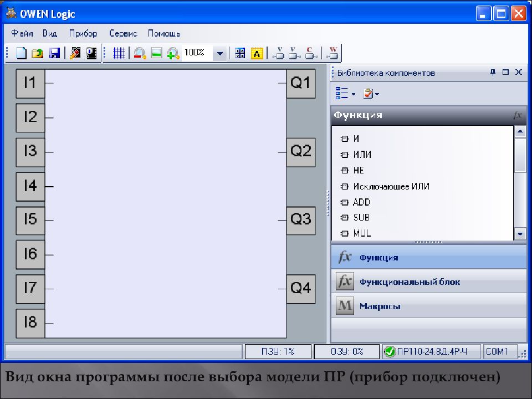Select input block I6
The height and width of the screenshot is (399, 532).
click(30, 255)
